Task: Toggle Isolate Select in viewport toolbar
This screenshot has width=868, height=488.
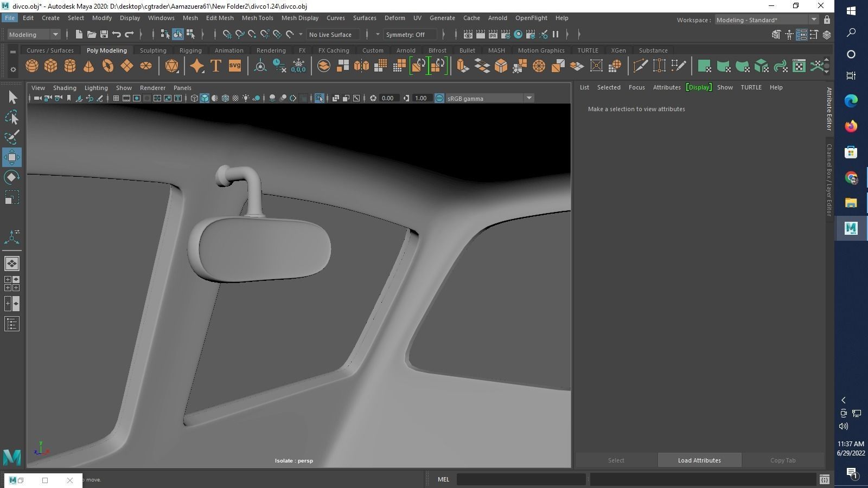Action: [x=319, y=98]
